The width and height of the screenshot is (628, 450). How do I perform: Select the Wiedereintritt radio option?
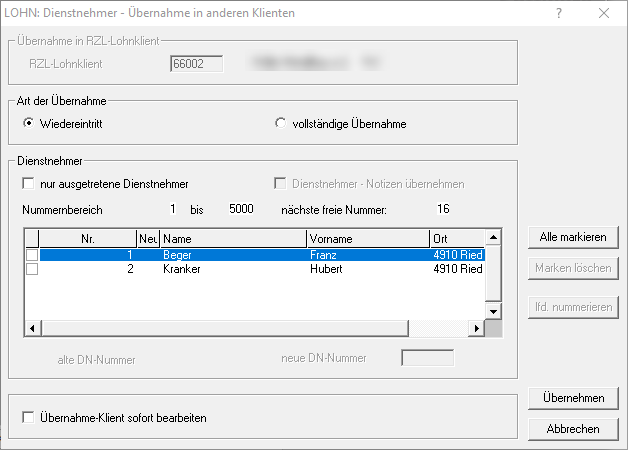tap(28, 124)
